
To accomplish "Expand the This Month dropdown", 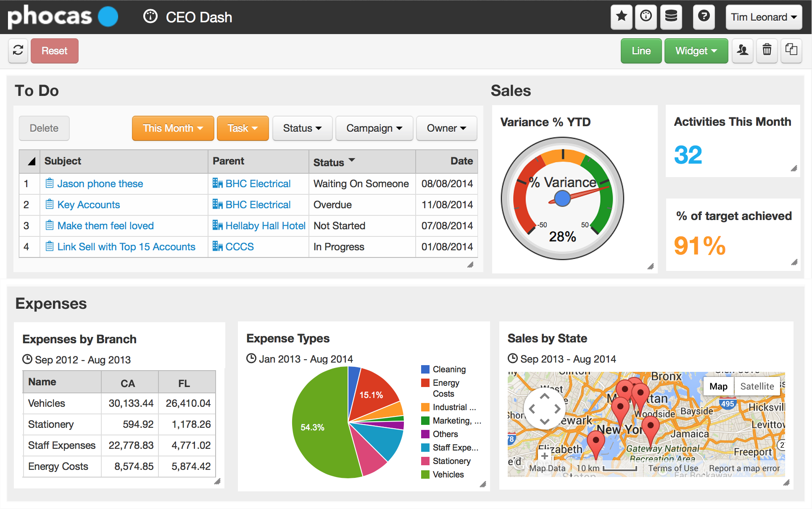I will tap(173, 128).
